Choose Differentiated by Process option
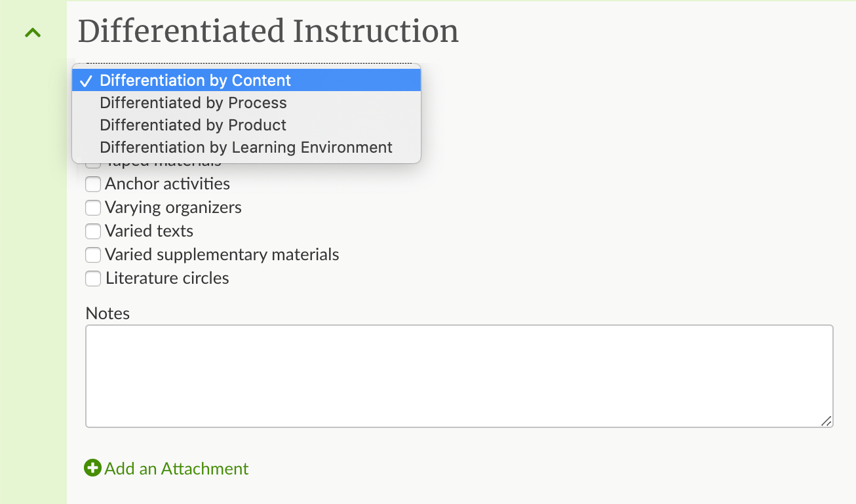The height and width of the screenshot is (504, 856). [246, 103]
